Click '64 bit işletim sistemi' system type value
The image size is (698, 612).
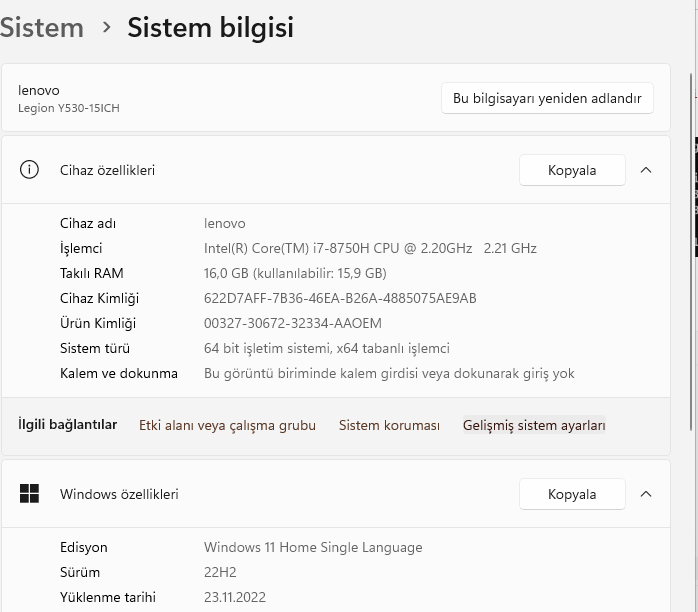click(x=327, y=348)
